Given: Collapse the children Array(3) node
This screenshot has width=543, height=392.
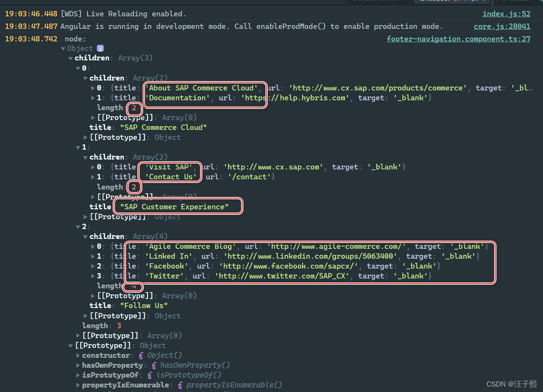Looking at the screenshot, I should click(71, 58).
